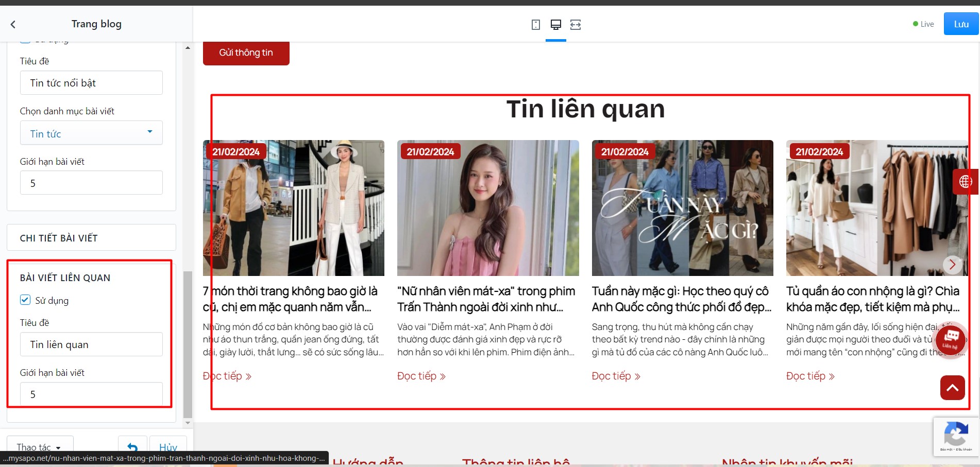Click the undo arrow button

[x=132, y=447]
